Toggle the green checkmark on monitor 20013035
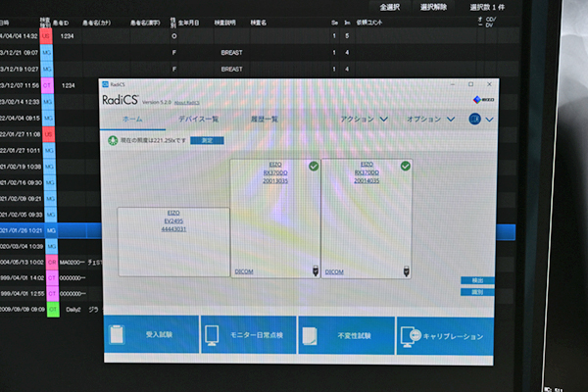588x392 pixels. [x=314, y=166]
